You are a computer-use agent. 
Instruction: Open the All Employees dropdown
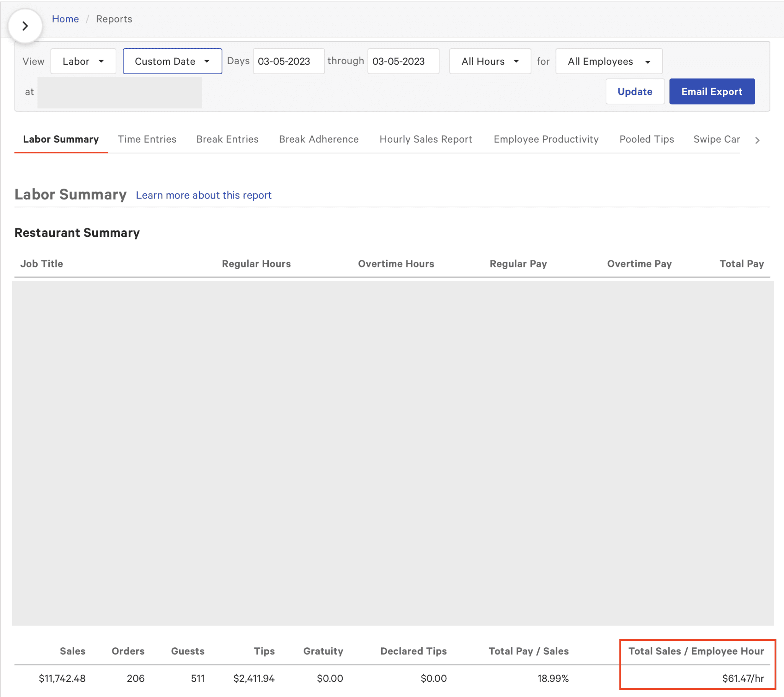609,61
